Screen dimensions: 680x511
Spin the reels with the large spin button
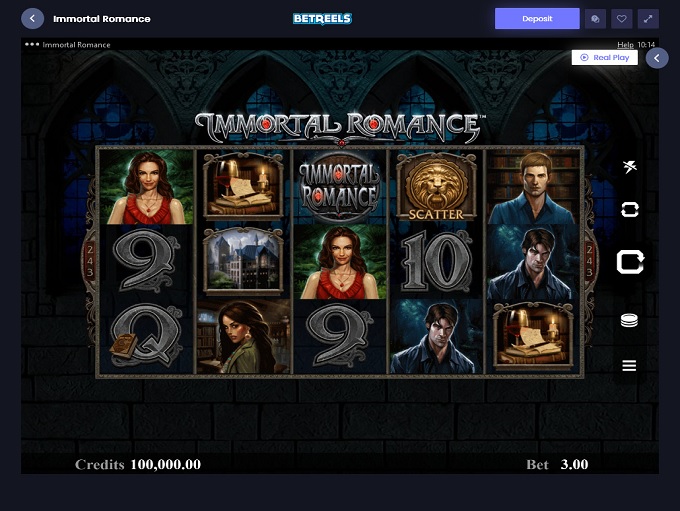pyautogui.click(x=630, y=262)
